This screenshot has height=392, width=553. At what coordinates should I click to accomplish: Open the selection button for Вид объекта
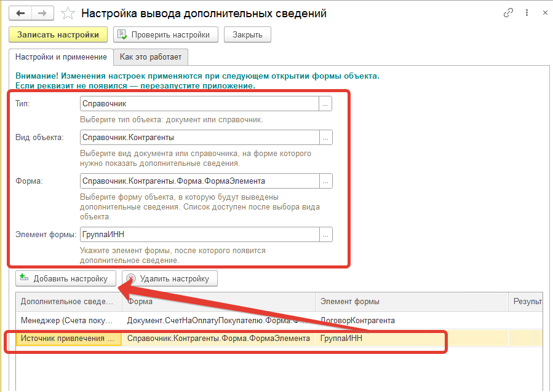pos(326,138)
